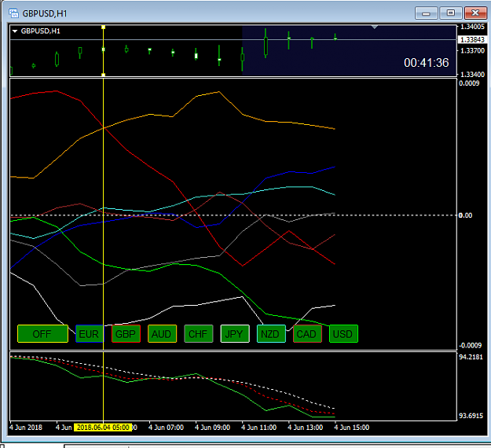
Task: Select the bottom handle of the yellow line in the price pane
Action: 104,75
